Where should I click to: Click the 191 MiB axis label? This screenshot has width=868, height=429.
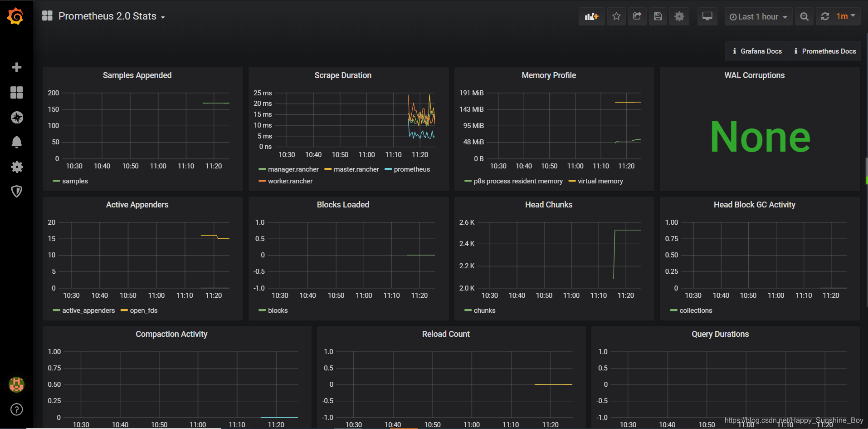click(x=472, y=93)
